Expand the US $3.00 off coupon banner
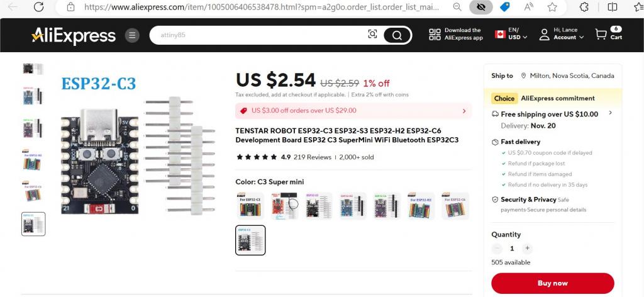Screen dimensions: 644x297 point(353,111)
